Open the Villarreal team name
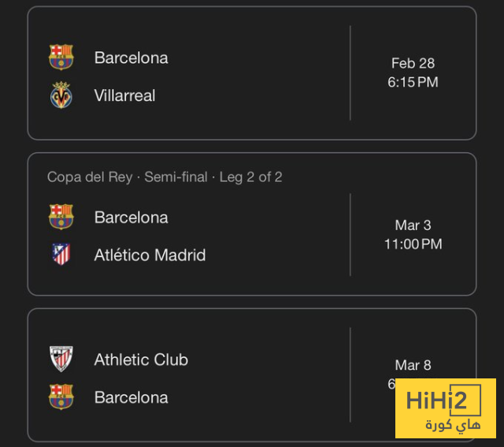The height and width of the screenshot is (447, 504). tap(124, 95)
